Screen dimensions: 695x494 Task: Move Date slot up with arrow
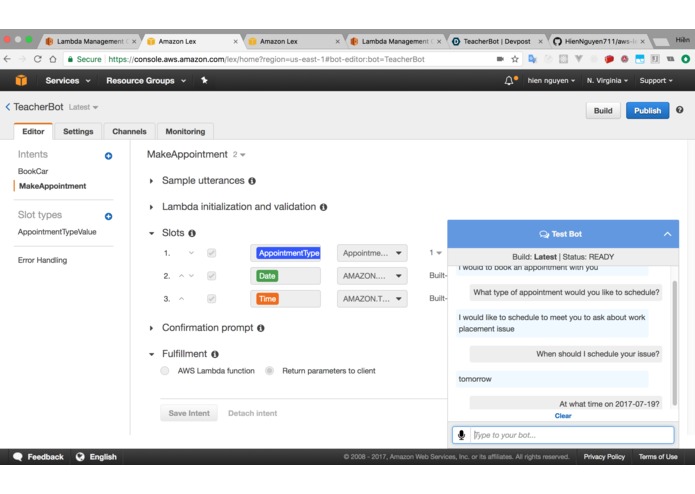click(181, 276)
